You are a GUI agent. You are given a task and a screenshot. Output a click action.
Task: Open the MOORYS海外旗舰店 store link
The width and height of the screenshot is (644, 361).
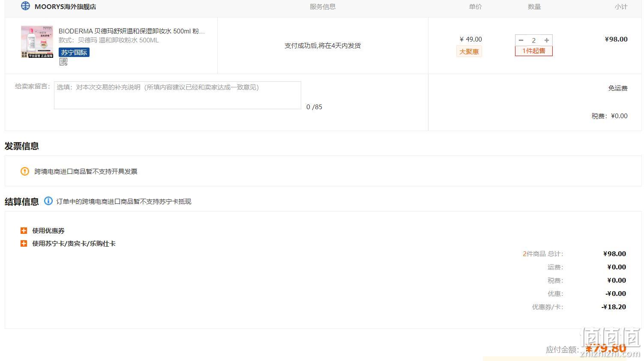65,7
